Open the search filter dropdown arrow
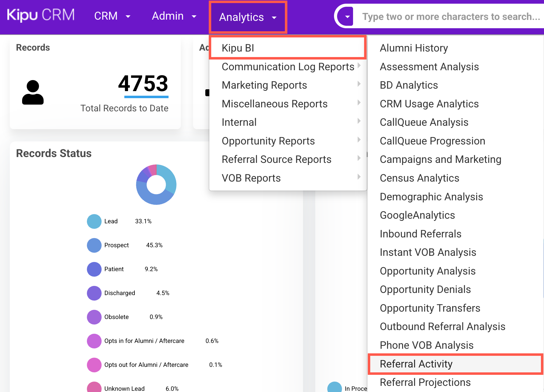The width and height of the screenshot is (544, 392). (x=347, y=17)
